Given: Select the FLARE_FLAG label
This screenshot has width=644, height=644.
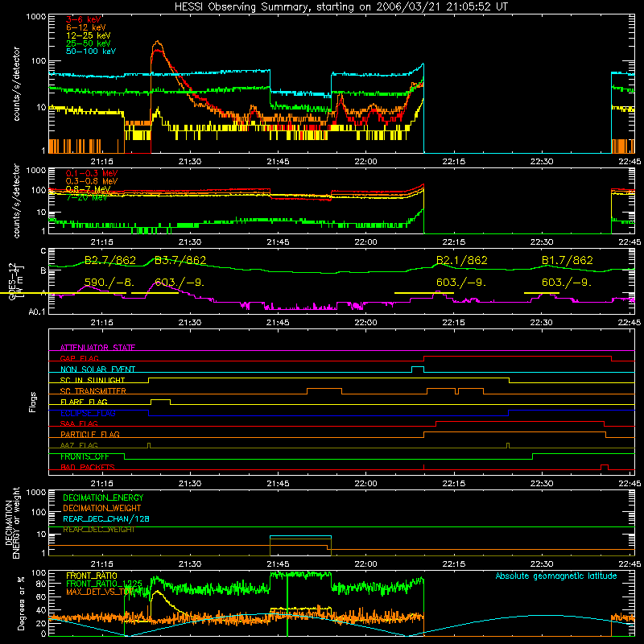Looking at the screenshot, I should coord(84,402).
